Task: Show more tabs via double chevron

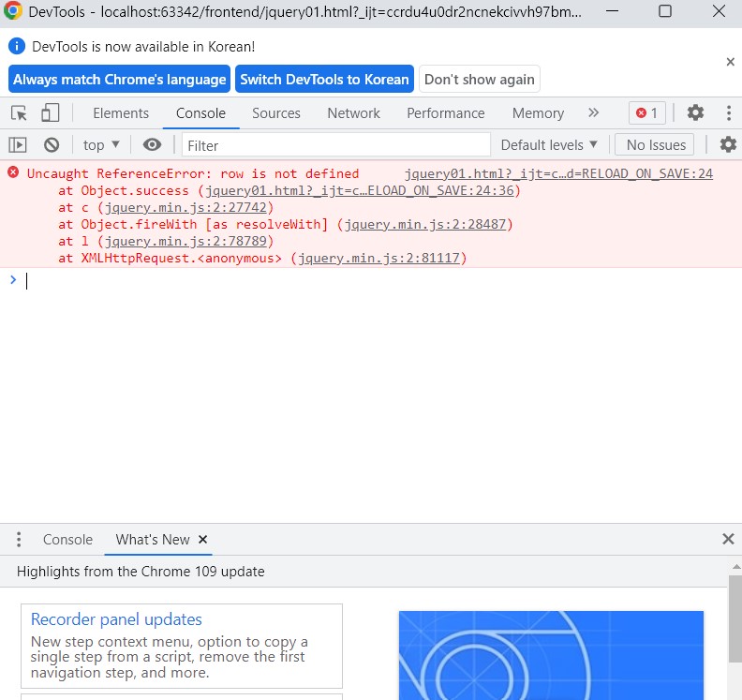Action: tap(593, 112)
